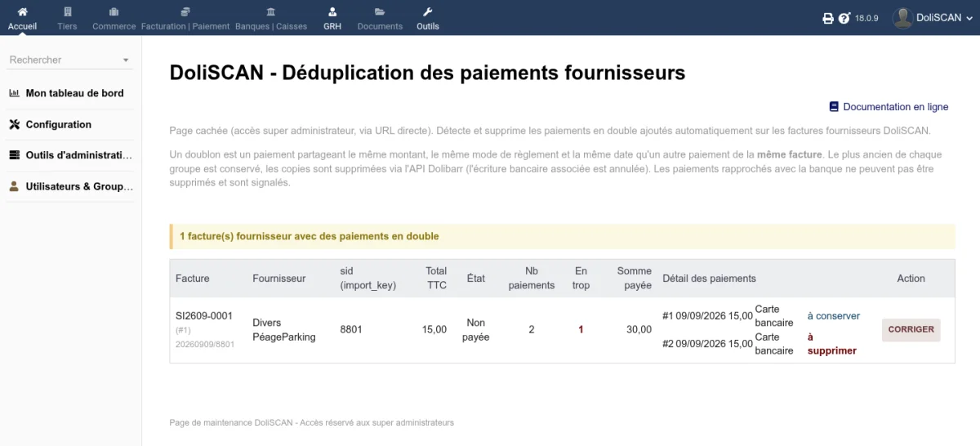
Task: Click the 'à conserver' label
Action: point(834,316)
